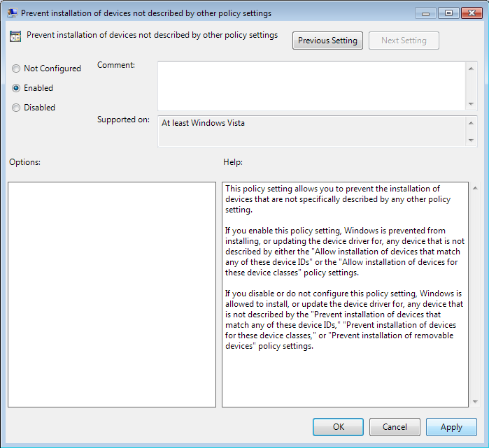
Task: Apply the policy changes
Action: pyautogui.click(x=451, y=427)
